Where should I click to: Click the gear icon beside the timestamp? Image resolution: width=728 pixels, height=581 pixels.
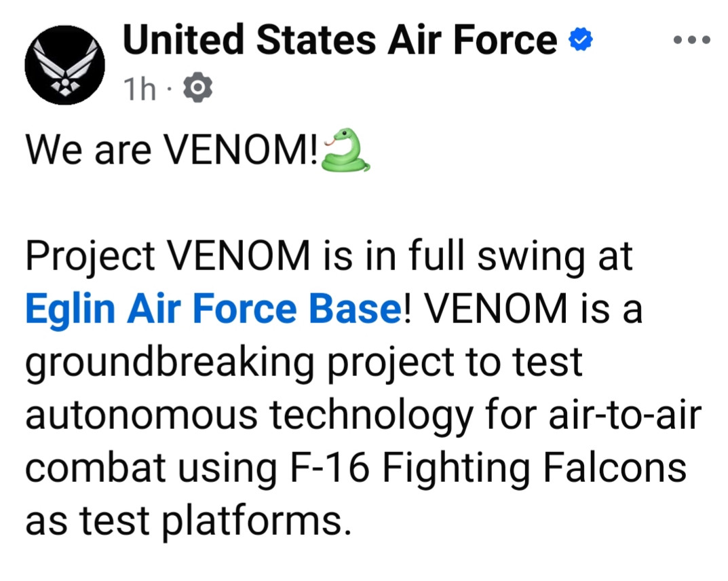pos(197,89)
